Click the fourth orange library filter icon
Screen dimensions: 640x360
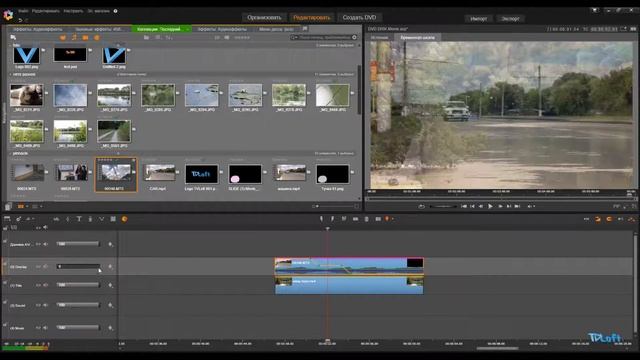coord(97,38)
